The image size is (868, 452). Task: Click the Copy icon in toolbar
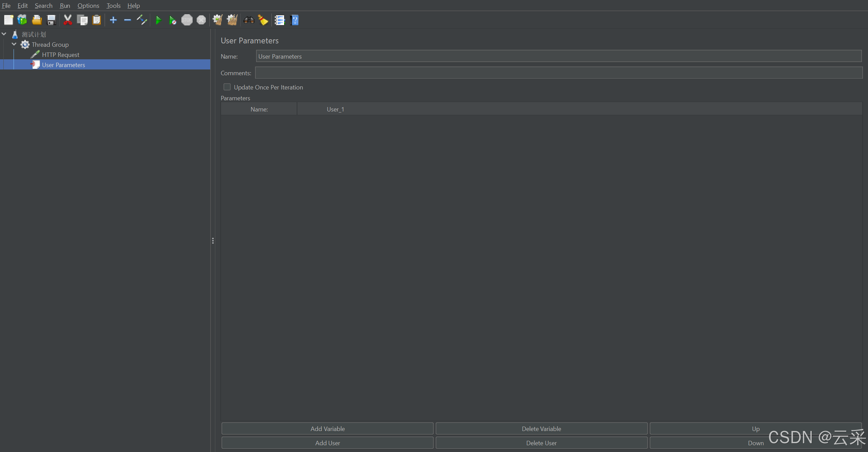pyautogui.click(x=82, y=20)
